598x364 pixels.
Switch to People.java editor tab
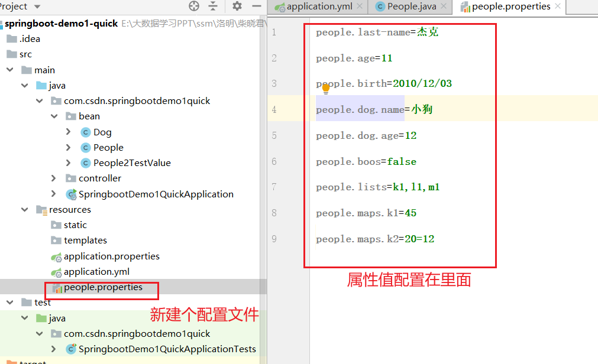pyautogui.click(x=411, y=6)
